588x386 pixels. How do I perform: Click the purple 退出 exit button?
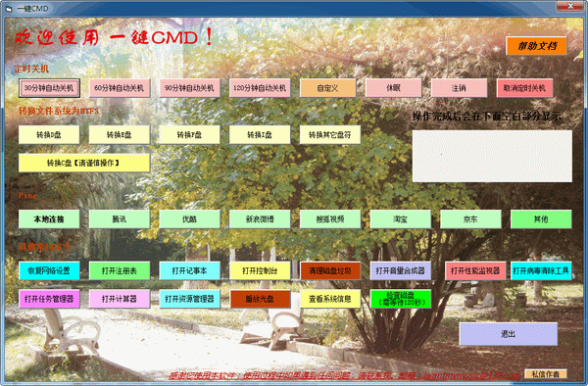tap(508, 334)
